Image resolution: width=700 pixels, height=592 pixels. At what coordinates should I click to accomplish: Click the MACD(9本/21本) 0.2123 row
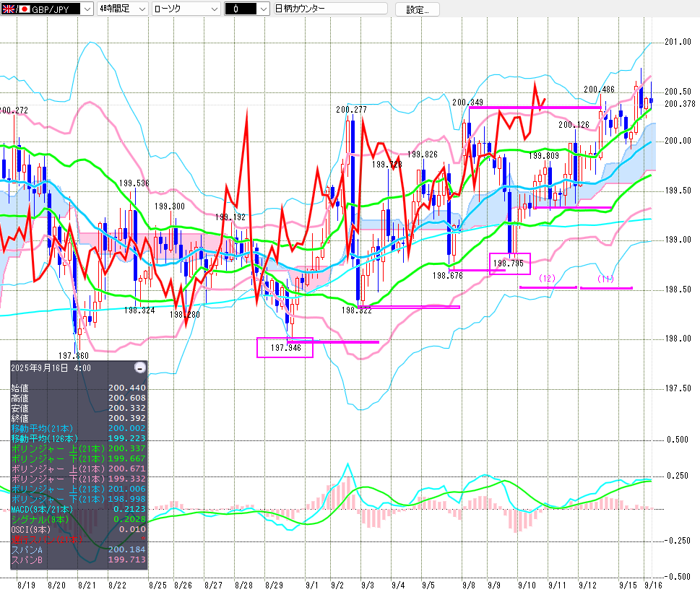pyautogui.click(x=79, y=509)
